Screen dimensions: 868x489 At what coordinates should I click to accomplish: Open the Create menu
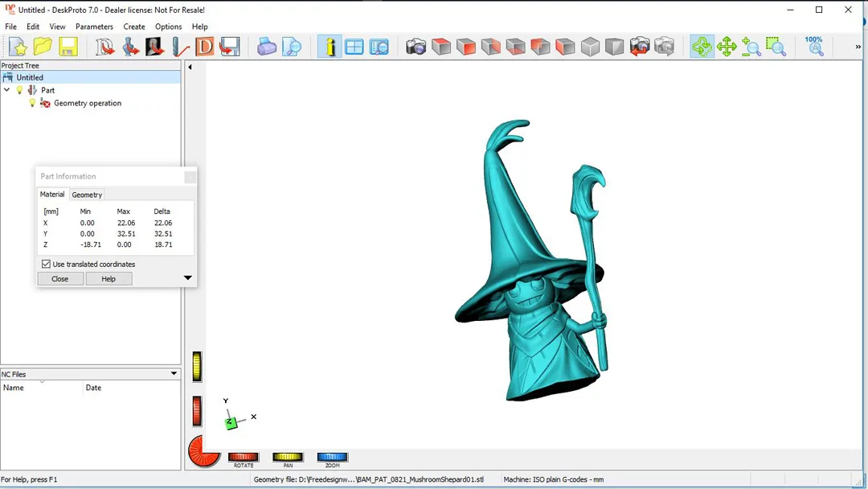pyautogui.click(x=134, y=27)
